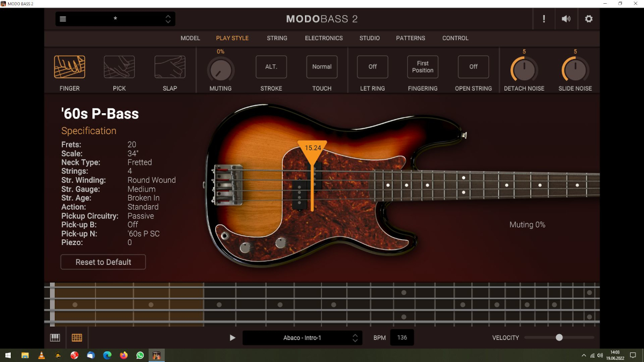The image size is (644, 362).
Task: Select the Finger play style icon
Action: click(70, 67)
